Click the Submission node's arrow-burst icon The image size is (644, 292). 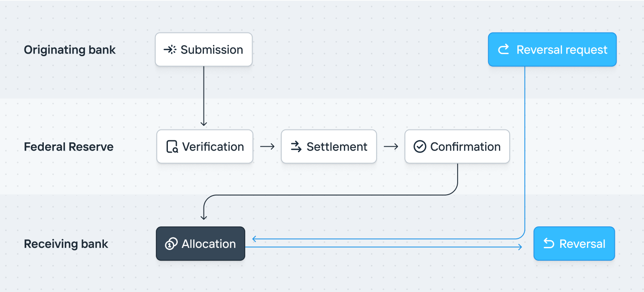[x=170, y=50]
